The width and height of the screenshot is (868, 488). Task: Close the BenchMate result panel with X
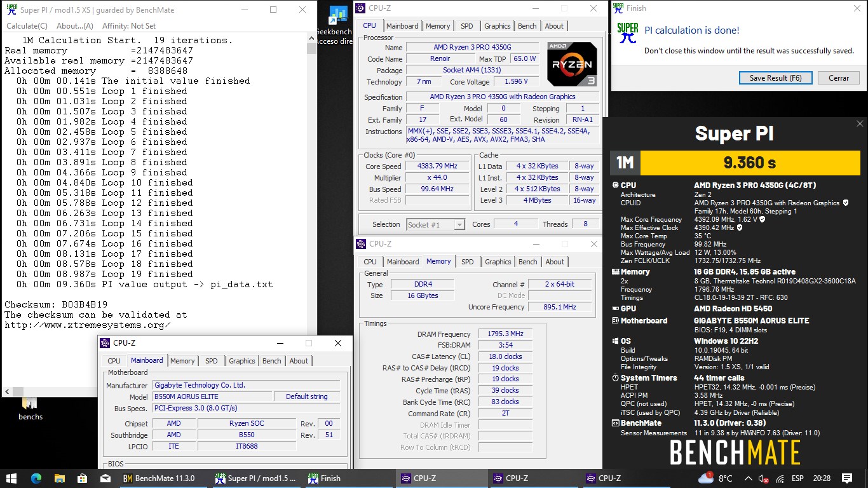(860, 124)
